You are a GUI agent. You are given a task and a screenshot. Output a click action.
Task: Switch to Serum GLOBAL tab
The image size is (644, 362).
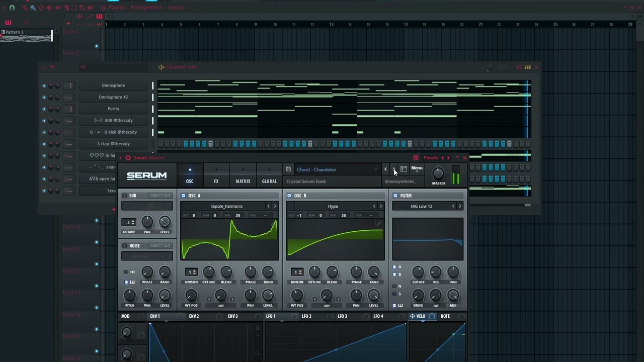click(x=269, y=175)
